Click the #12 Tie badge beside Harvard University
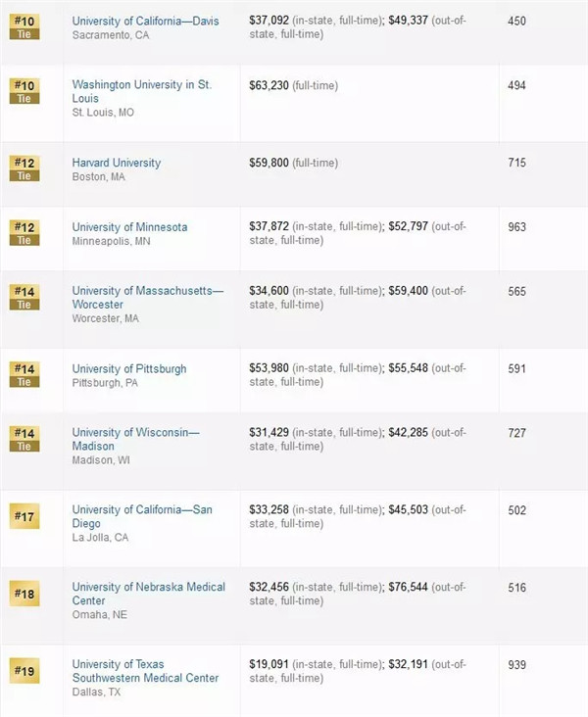588x717 pixels. pyautogui.click(x=24, y=168)
